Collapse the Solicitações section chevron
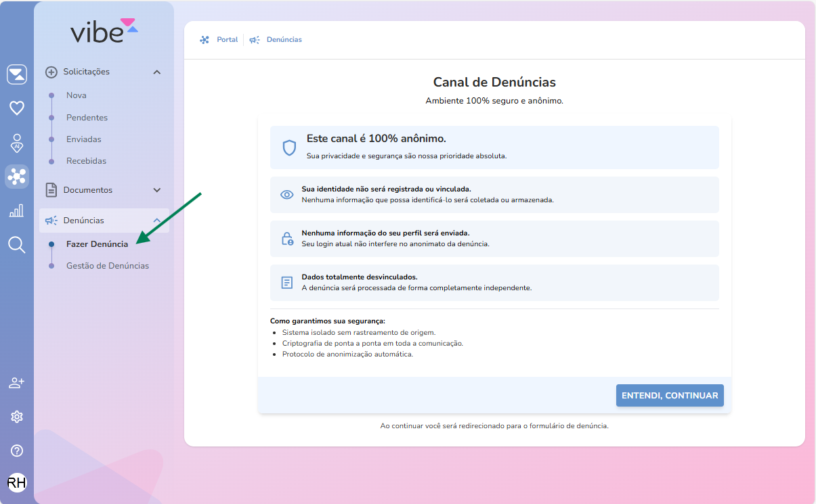Viewport: 816px width, 504px height. coord(157,72)
